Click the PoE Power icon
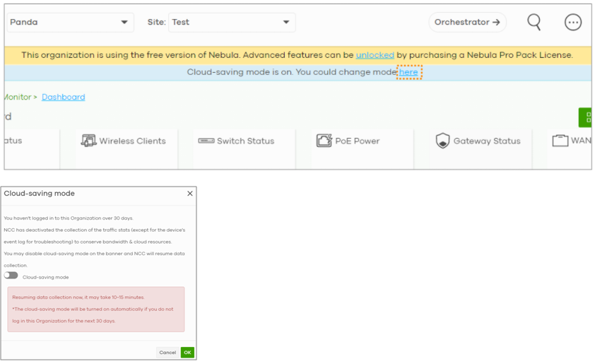595x364 pixels. pos(324,141)
